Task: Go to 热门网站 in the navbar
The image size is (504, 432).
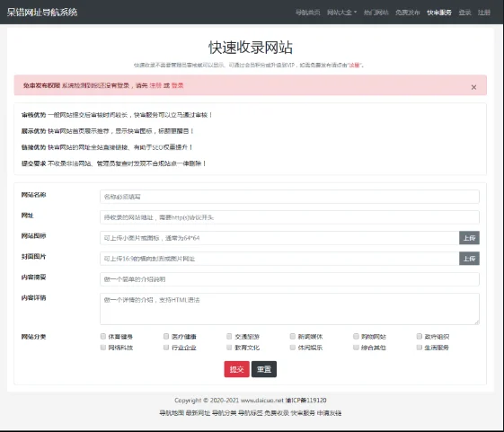Action: pos(376,13)
